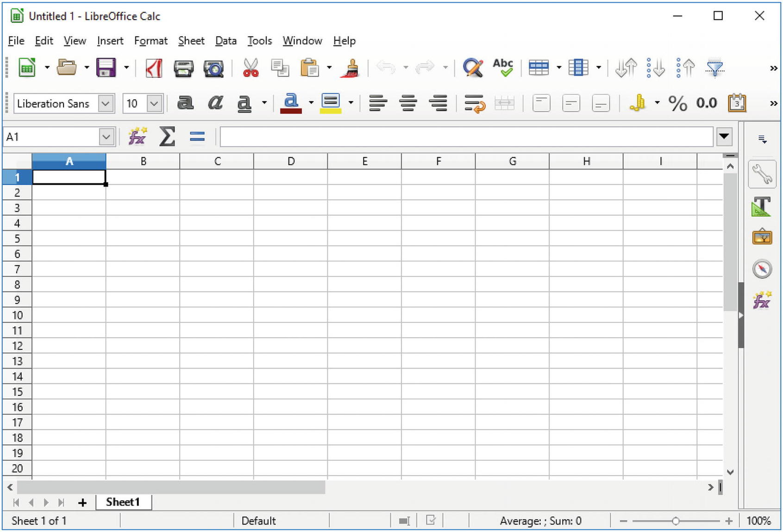Click the Paste clipboard icon
The height and width of the screenshot is (532, 783).
tap(310, 68)
